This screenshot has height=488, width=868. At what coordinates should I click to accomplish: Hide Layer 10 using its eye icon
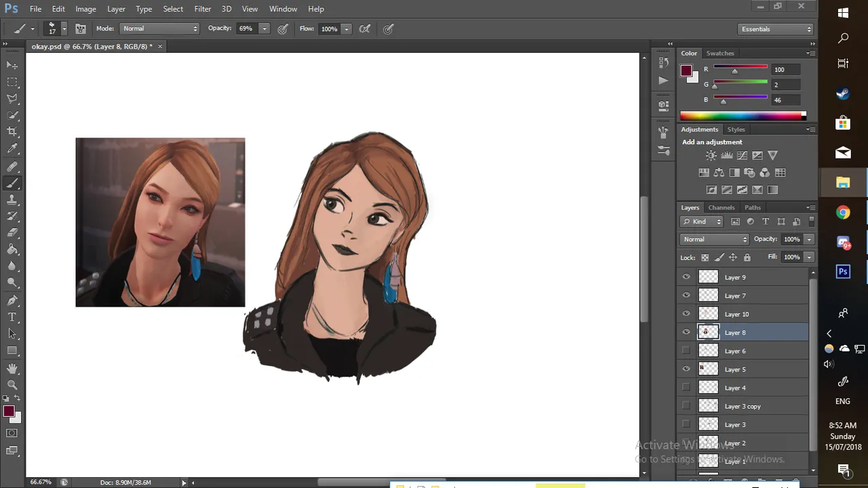click(x=686, y=314)
